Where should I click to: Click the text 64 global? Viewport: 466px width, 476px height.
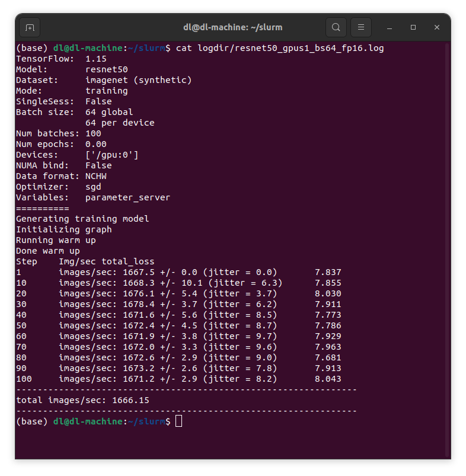click(x=109, y=112)
